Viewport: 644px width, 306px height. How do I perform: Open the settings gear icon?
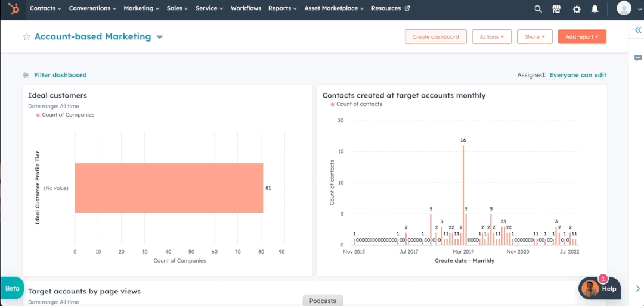tap(576, 9)
